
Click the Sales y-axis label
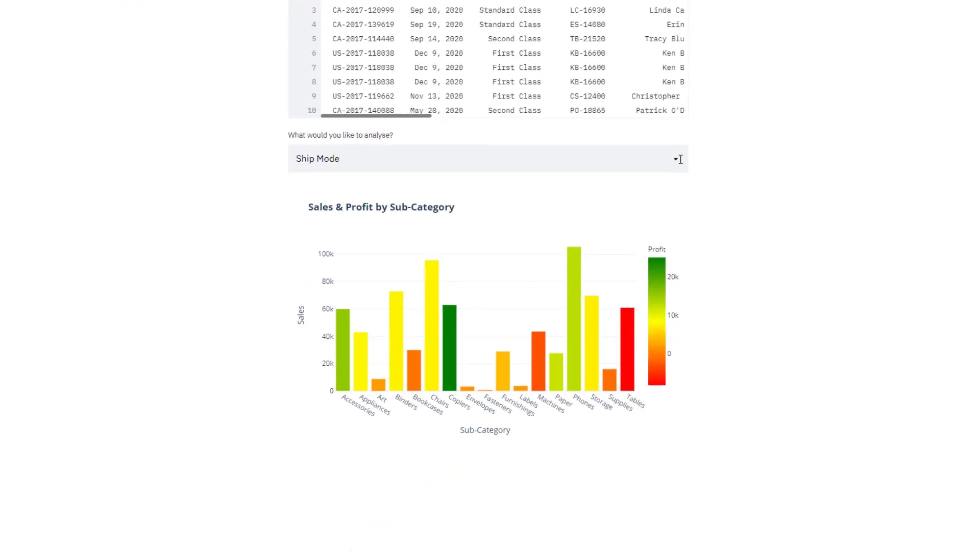[301, 315]
